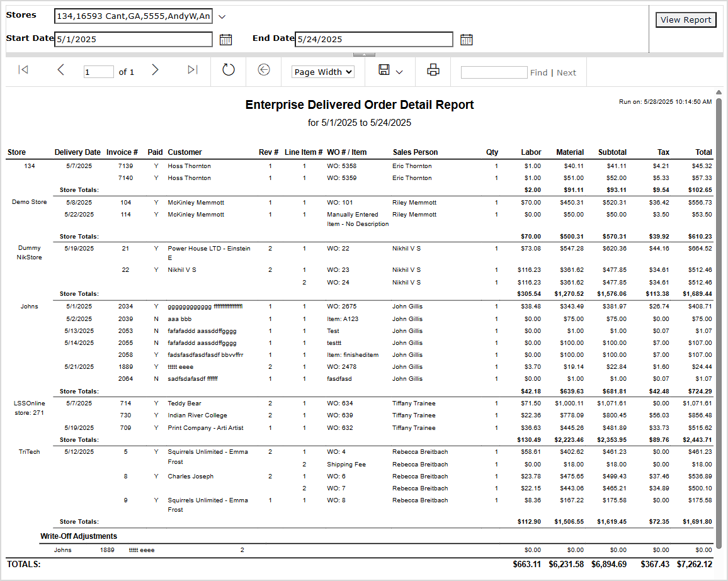Screen dimensions: 728x581
Task: Click the End Date input field
Action: pos(373,39)
